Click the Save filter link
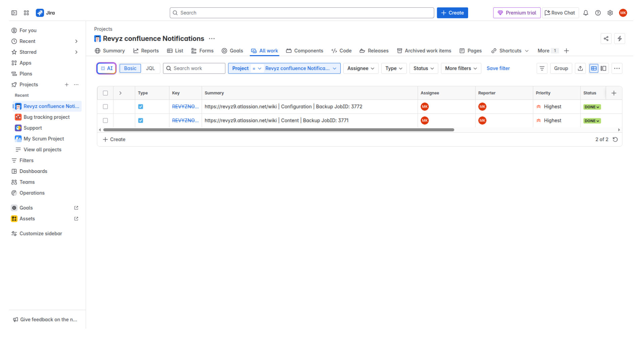Viewport: 644px width, 357px height. pyautogui.click(x=498, y=68)
